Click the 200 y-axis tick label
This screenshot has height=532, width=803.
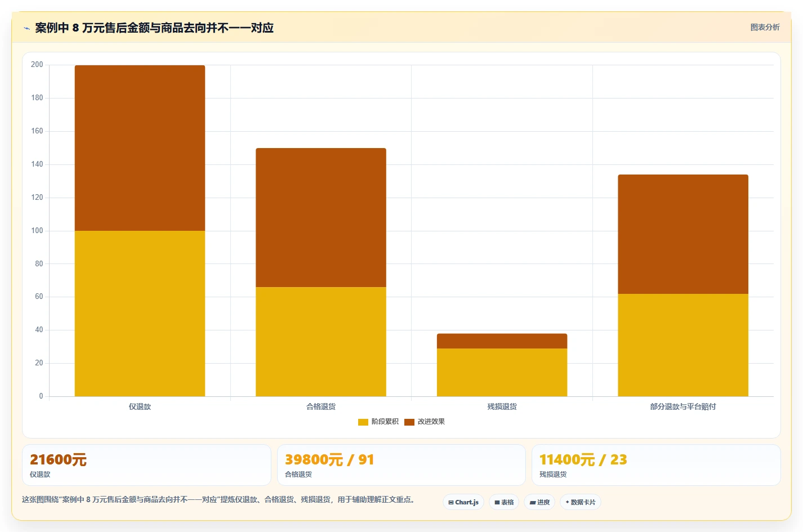point(37,65)
